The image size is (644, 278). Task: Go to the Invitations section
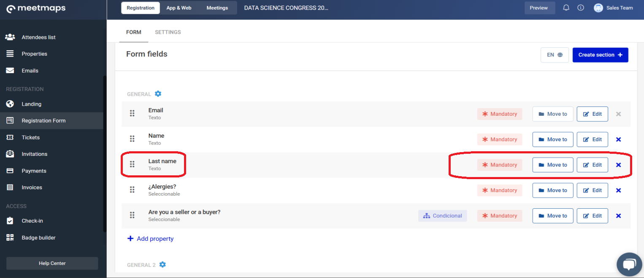(x=34, y=154)
